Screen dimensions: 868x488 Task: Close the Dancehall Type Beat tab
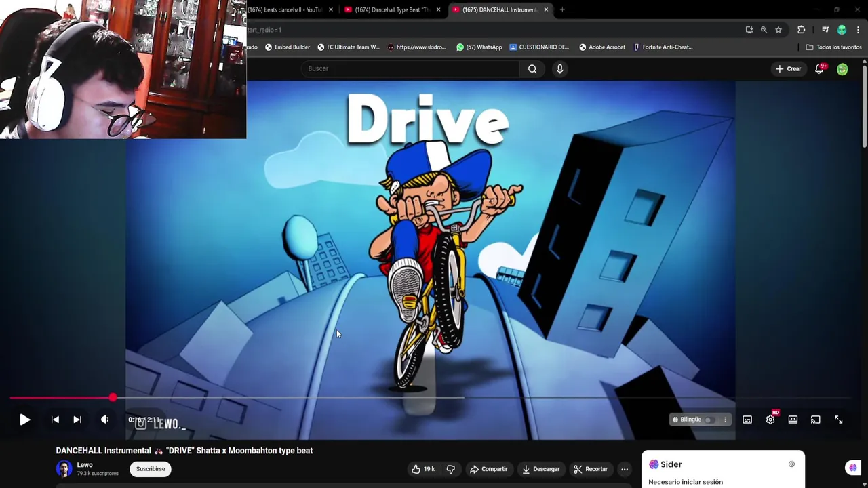point(439,9)
